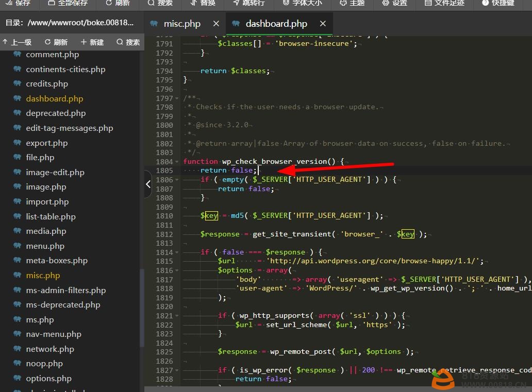
Task: Open the 替换 replace tool
Action: (203, 3)
